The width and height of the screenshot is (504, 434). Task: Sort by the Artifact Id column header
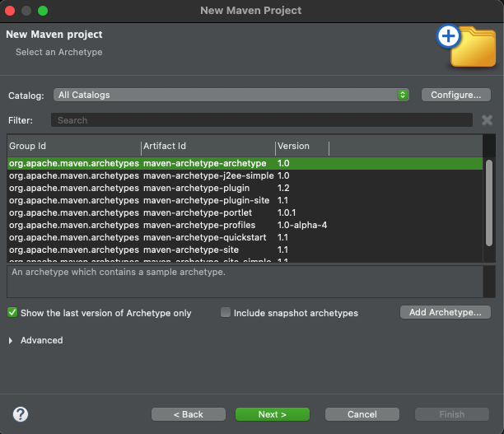click(x=208, y=146)
